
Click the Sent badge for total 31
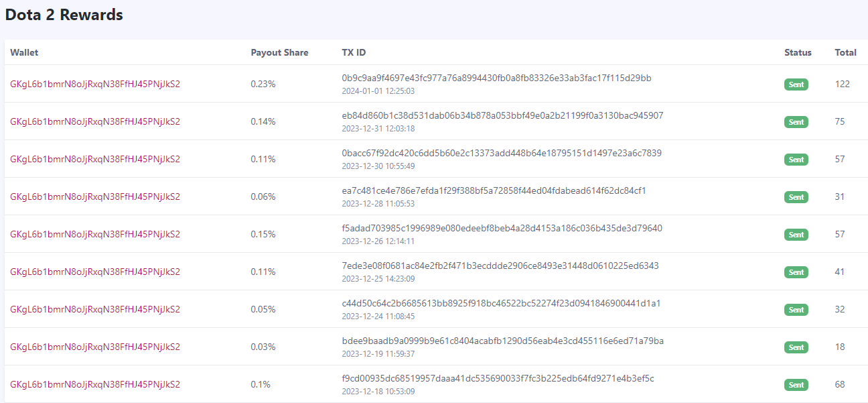tap(796, 197)
